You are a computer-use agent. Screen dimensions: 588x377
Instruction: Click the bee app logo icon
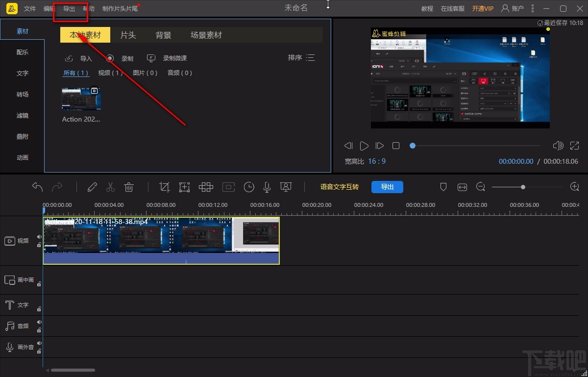pos(12,8)
